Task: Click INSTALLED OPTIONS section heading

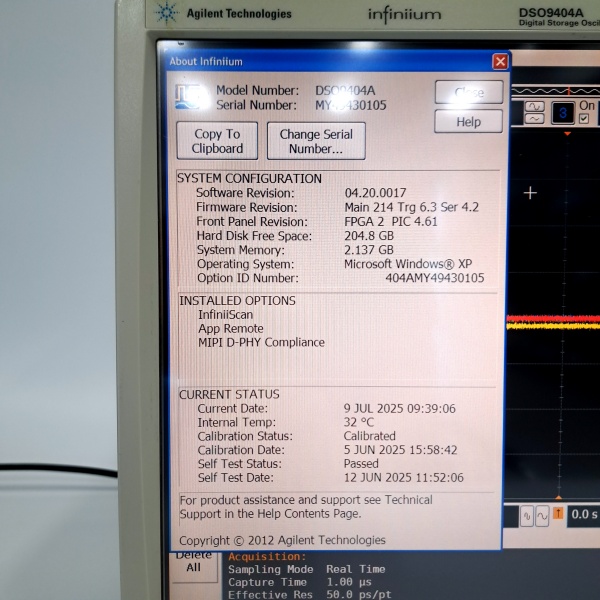Action: pyautogui.click(x=237, y=300)
